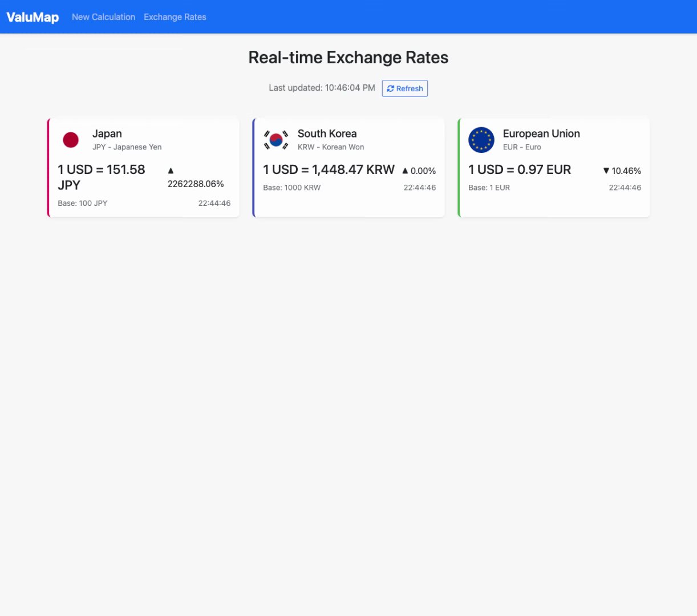
Task: Click the South Korea flag icon
Action: click(276, 140)
